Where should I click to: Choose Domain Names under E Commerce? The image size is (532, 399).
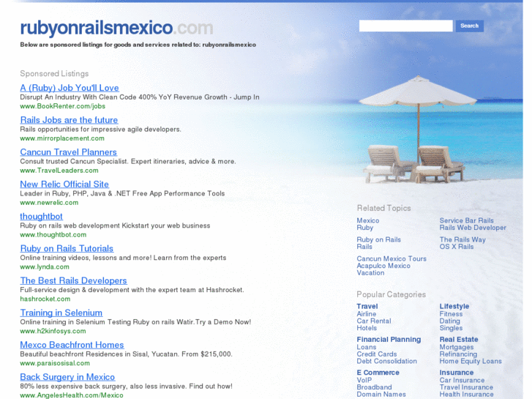click(381, 395)
